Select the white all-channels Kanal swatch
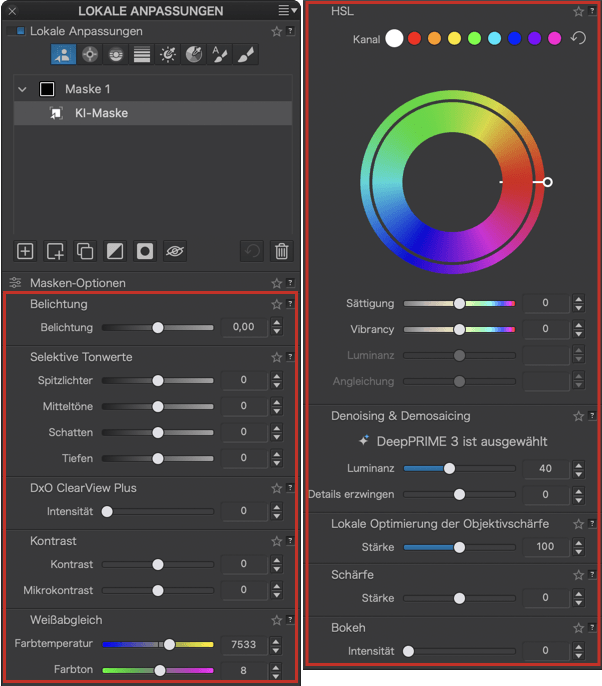Viewport: 602px width, 686px height. point(394,38)
